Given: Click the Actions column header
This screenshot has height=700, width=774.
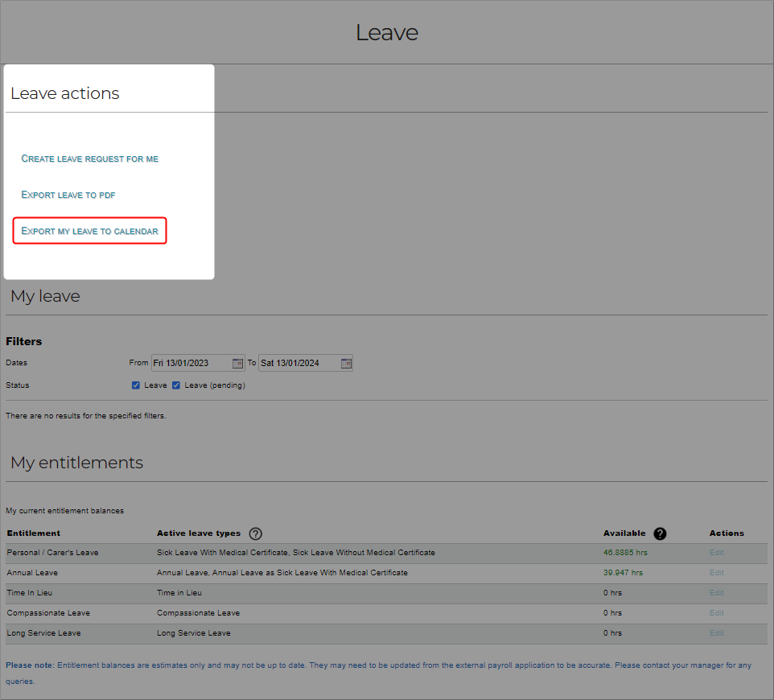Looking at the screenshot, I should [727, 533].
